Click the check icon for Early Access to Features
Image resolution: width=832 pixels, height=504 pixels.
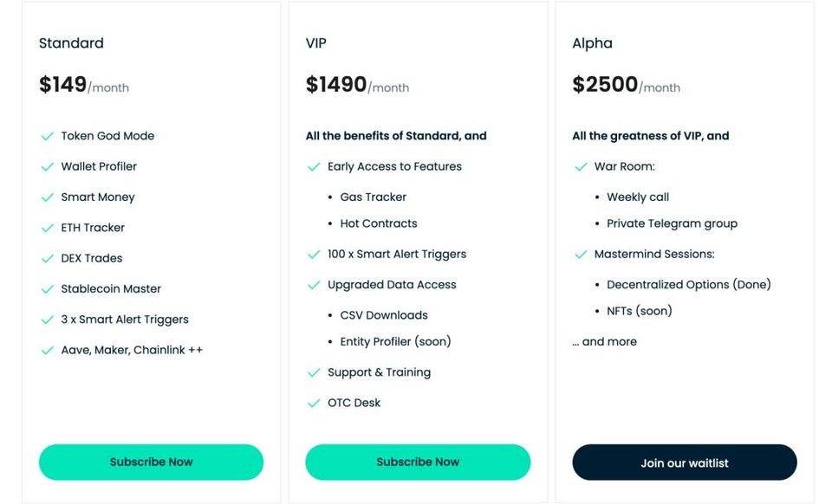pos(313,165)
